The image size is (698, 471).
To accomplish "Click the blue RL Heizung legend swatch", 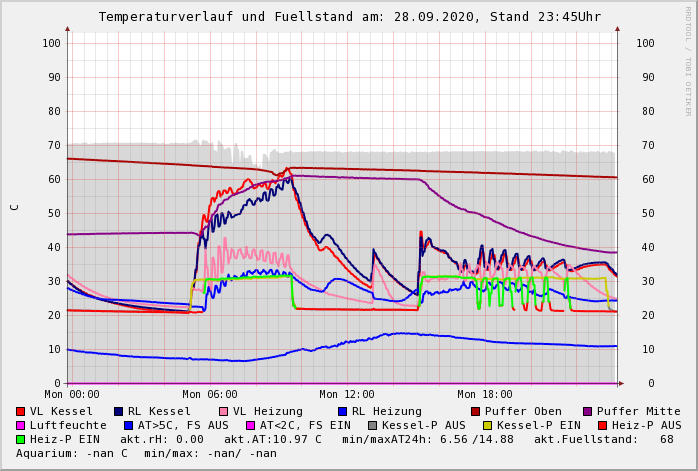I will point(342,411).
